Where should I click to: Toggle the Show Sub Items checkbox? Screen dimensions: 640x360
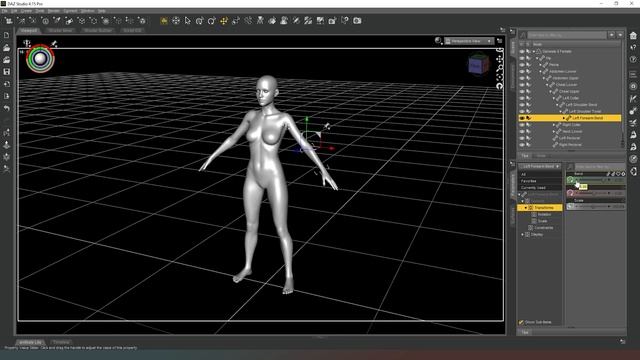pos(521,322)
